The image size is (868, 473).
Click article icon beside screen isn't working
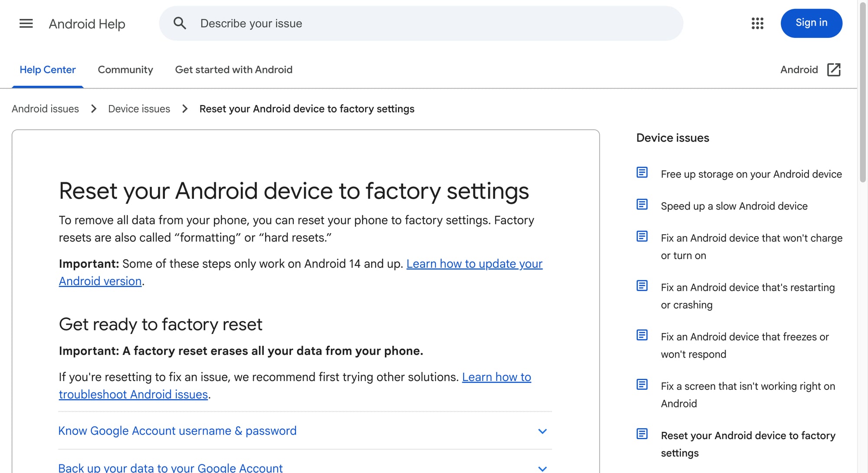coord(642,385)
